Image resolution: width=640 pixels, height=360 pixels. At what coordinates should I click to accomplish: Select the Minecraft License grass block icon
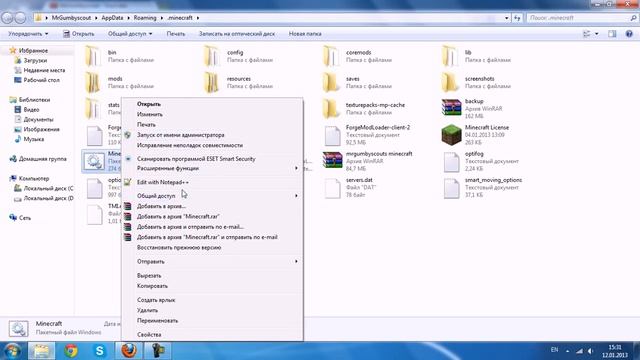coord(451,135)
